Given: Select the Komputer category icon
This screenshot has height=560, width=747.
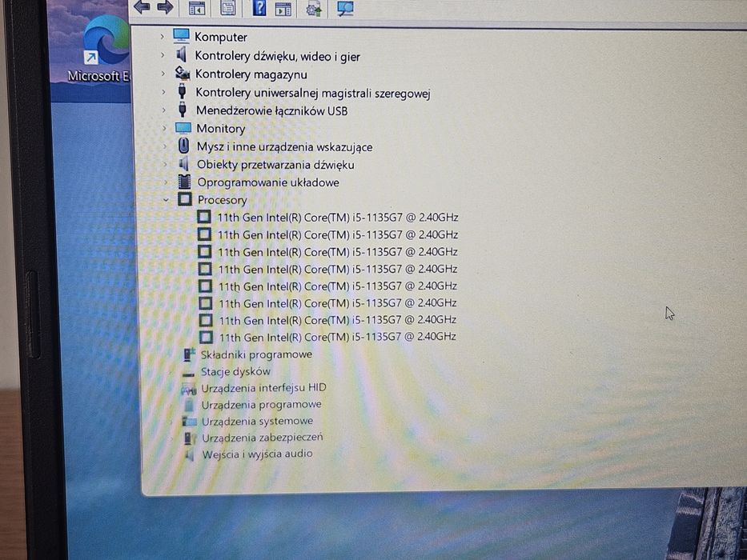Looking at the screenshot, I should (x=181, y=36).
